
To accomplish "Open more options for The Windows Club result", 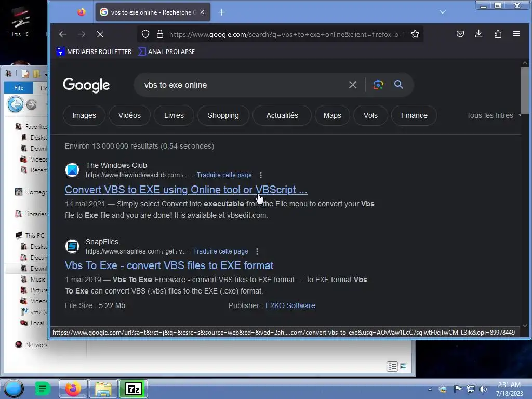I will pyautogui.click(x=261, y=175).
